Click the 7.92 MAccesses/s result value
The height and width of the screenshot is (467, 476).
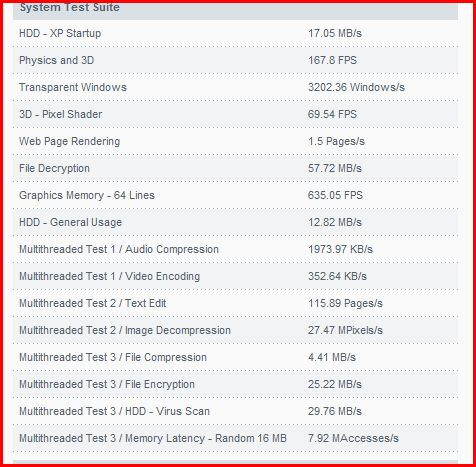click(x=353, y=438)
